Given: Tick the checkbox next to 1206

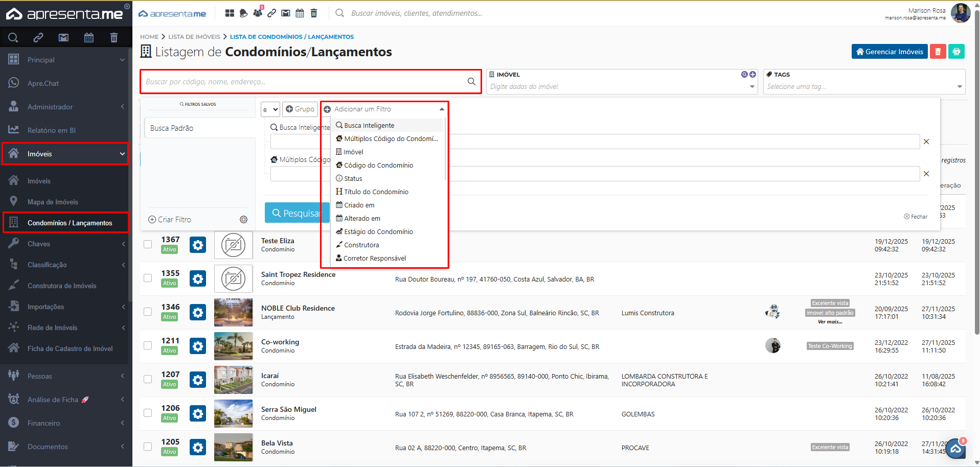Looking at the screenshot, I should click(148, 413).
